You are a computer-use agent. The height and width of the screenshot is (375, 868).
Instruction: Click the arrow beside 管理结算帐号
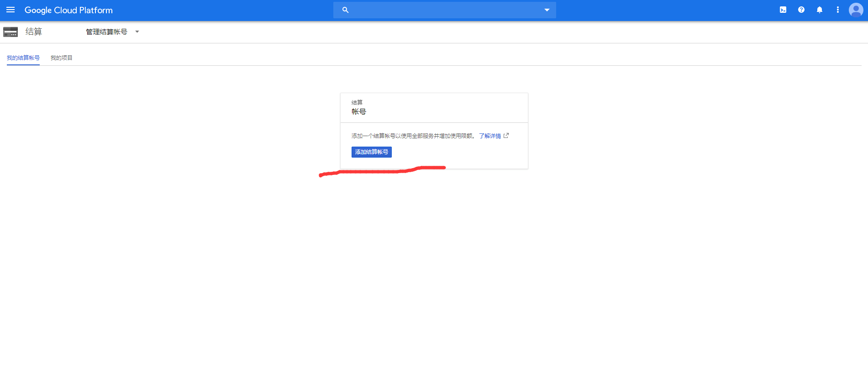[137, 32]
